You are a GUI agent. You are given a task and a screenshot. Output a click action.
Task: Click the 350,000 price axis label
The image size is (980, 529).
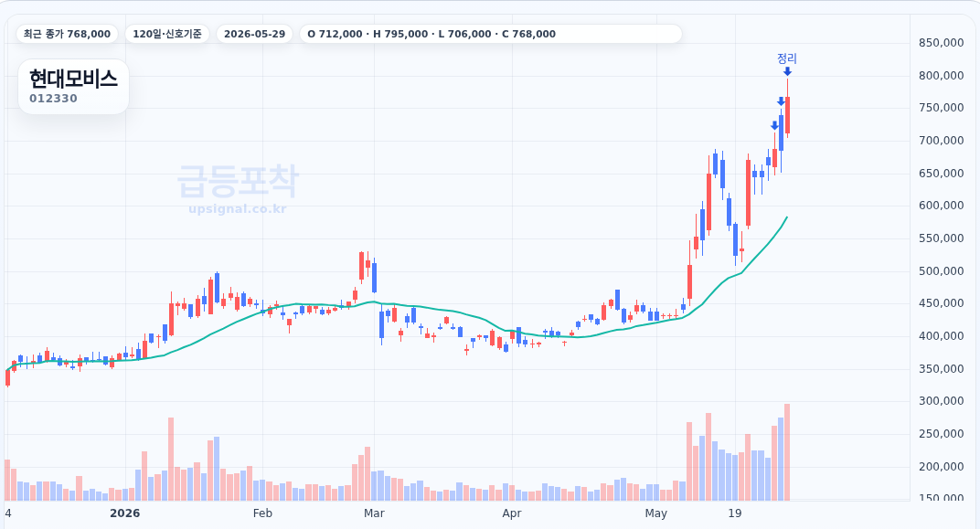coord(942,368)
